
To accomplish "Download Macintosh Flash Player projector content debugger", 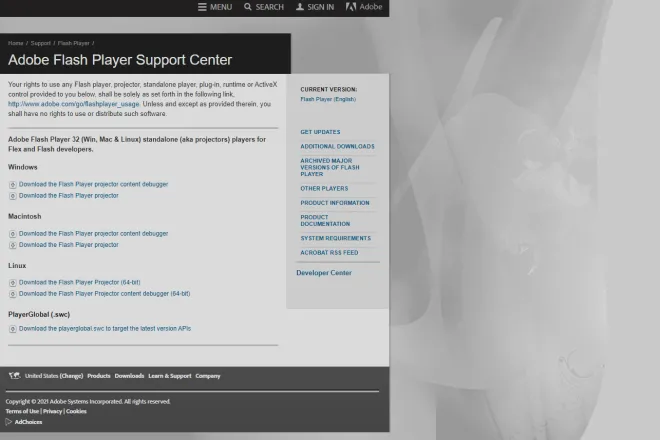I will (x=93, y=234).
